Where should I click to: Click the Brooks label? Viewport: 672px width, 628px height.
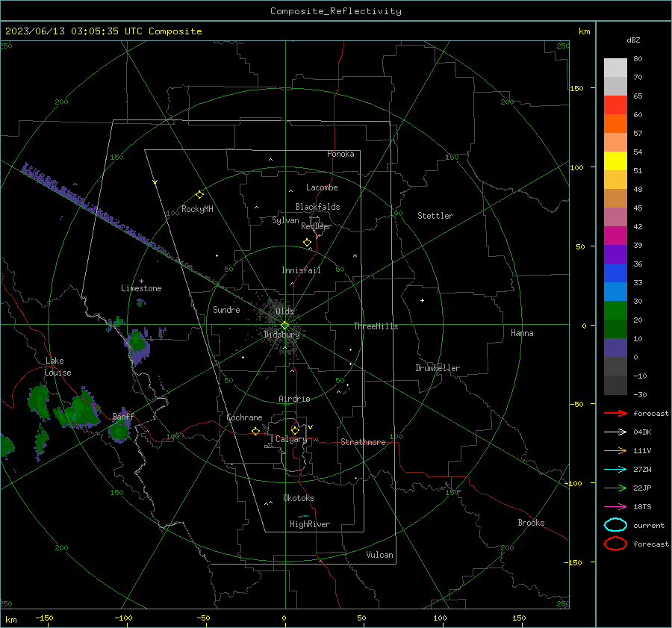point(531,523)
